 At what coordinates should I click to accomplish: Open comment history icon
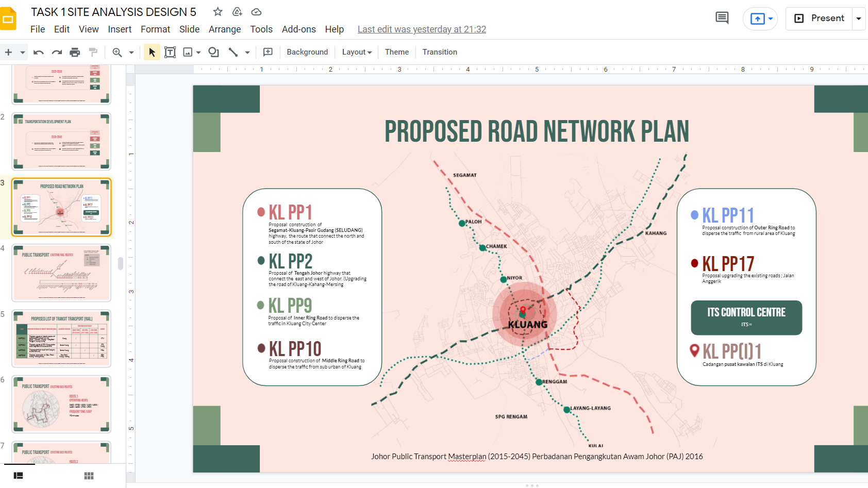722,18
